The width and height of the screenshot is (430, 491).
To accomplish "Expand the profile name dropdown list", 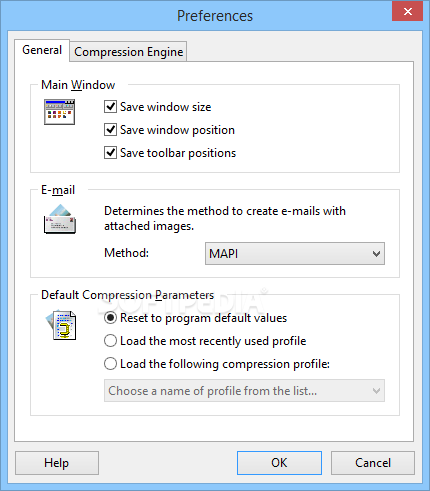I will pyautogui.click(x=244, y=391).
